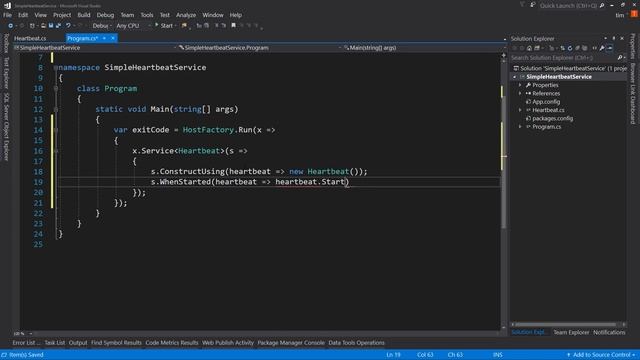Click the Solution Explorer horizontal scrollbar
The image size is (640, 360).
567,324
